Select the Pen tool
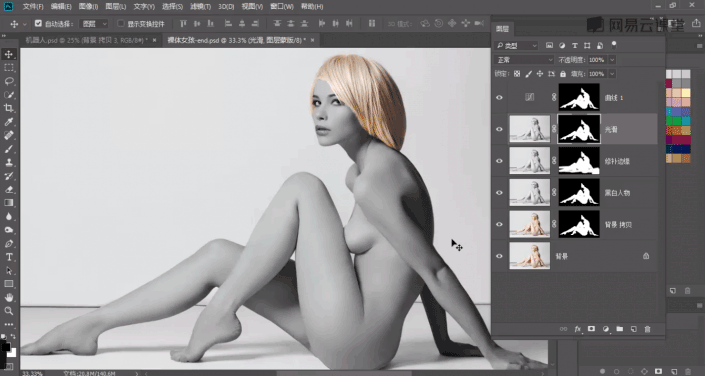 click(9, 244)
